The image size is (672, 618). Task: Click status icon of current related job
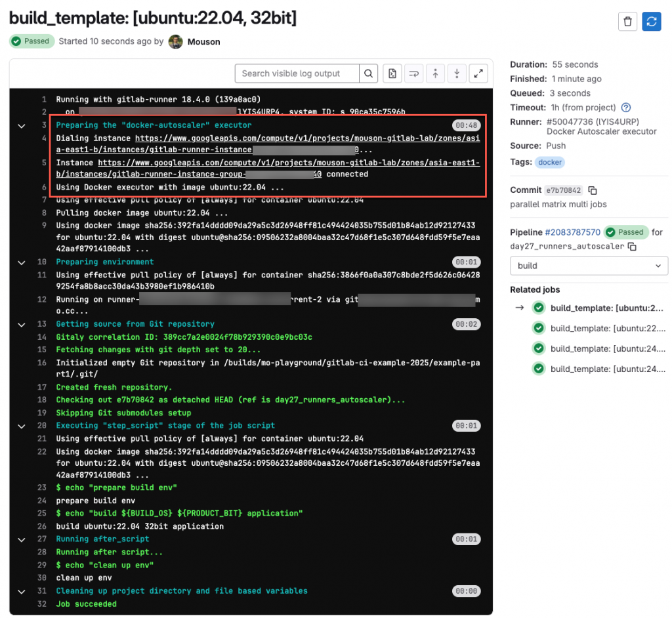click(x=539, y=308)
